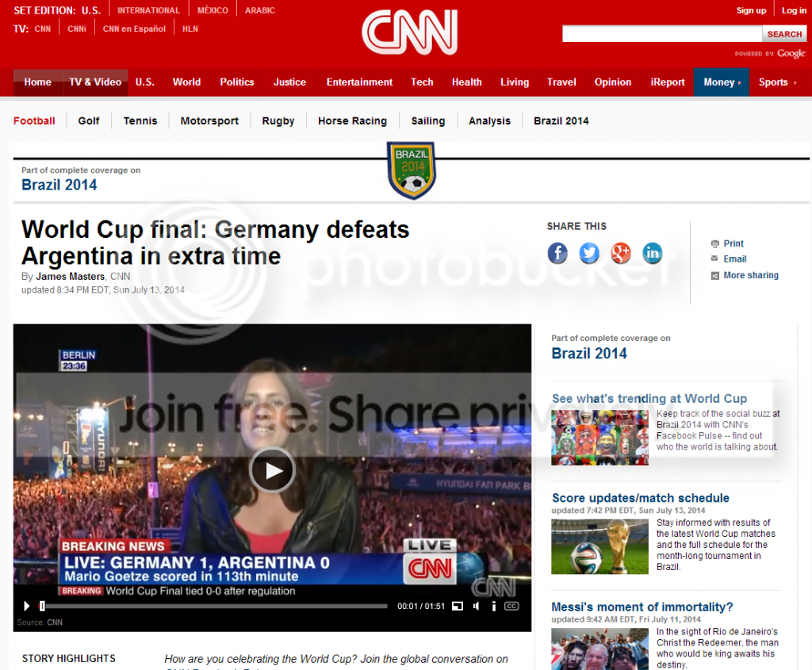Switch to the México edition
The width and height of the screenshot is (812, 670).
tap(213, 10)
